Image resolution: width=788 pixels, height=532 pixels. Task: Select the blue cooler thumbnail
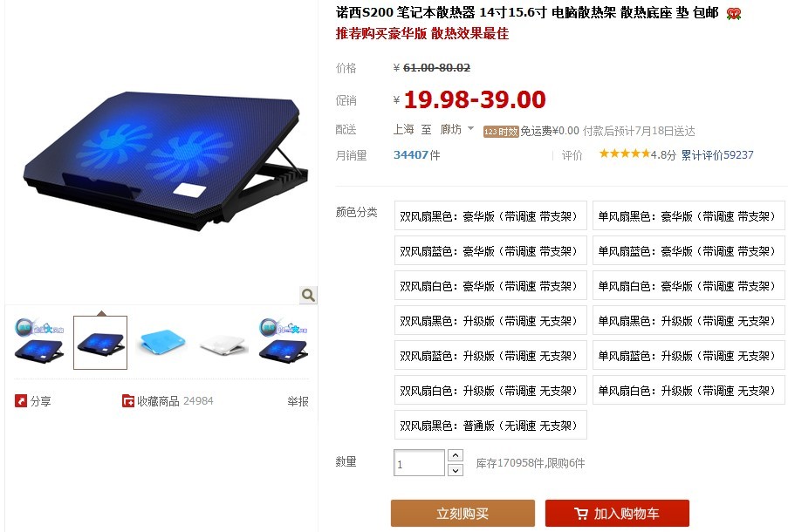[x=161, y=342]
